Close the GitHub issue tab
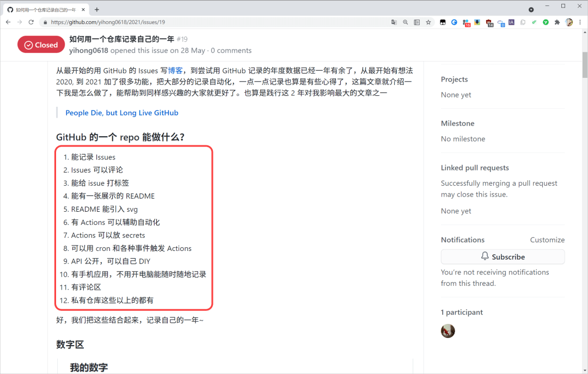Screen dimensions: 588x374 83,9
